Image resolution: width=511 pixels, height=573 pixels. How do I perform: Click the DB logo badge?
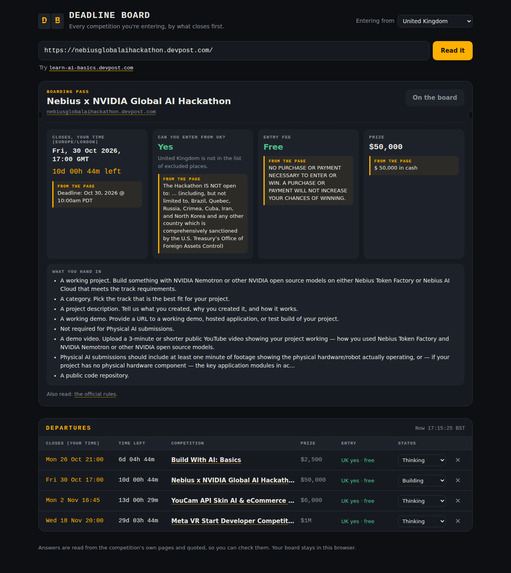coord(51,21)
